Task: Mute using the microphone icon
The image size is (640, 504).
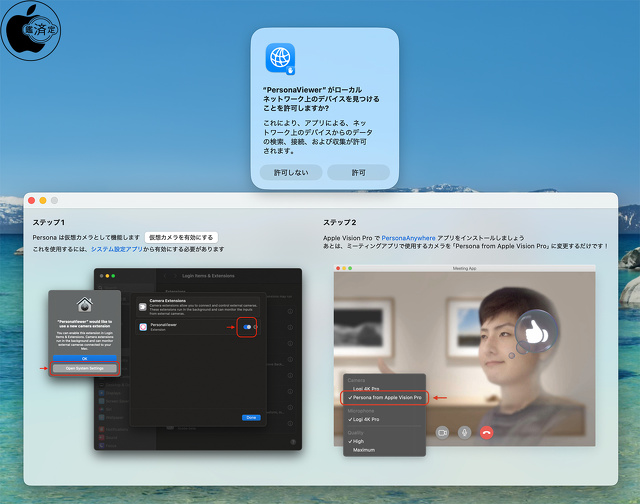Action: pyautogui.click(x=464, y=432)
